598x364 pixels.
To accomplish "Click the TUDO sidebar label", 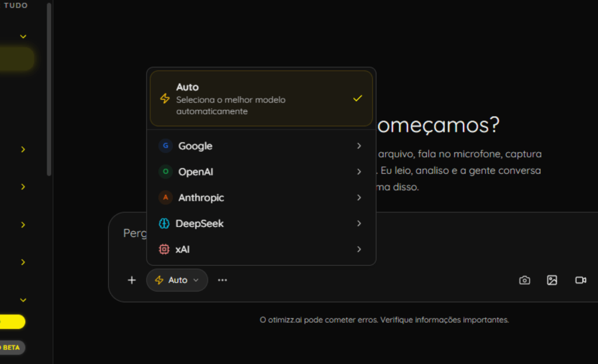I will [16, 5].
